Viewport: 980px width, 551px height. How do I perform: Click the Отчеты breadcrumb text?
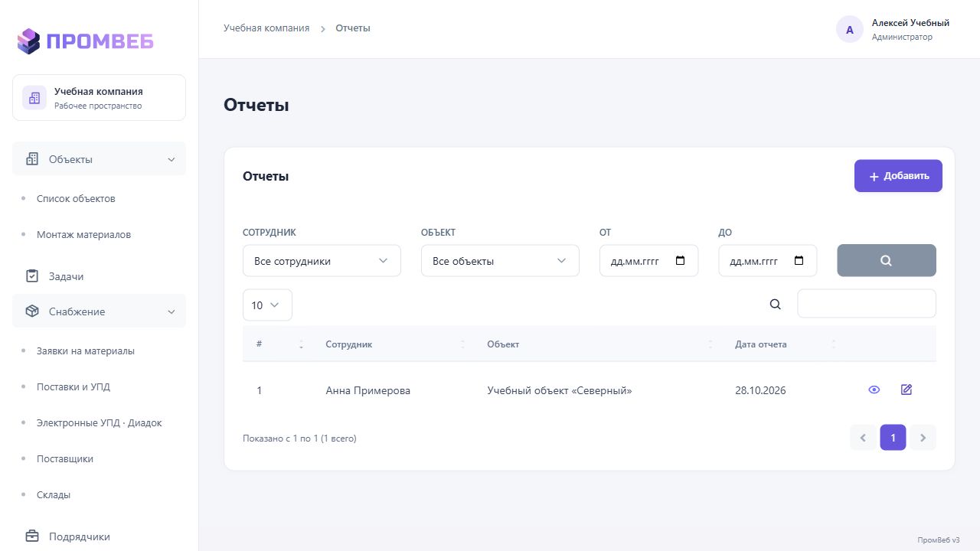pyautogui.click(x=353, y=28)
